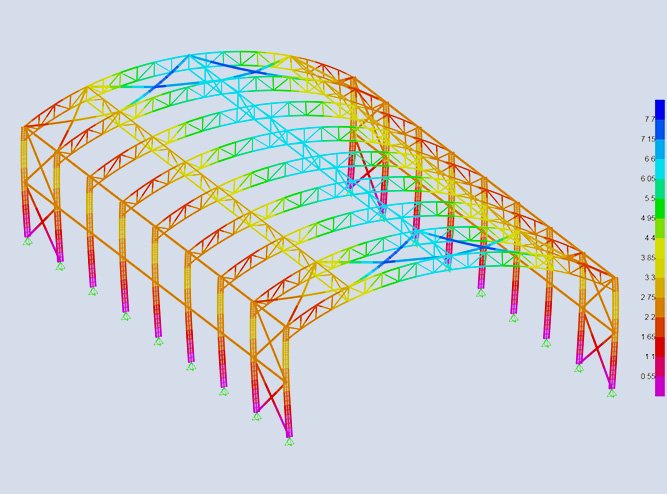
Task: Select the second support icon from the far-left corner
Action: 60,266
